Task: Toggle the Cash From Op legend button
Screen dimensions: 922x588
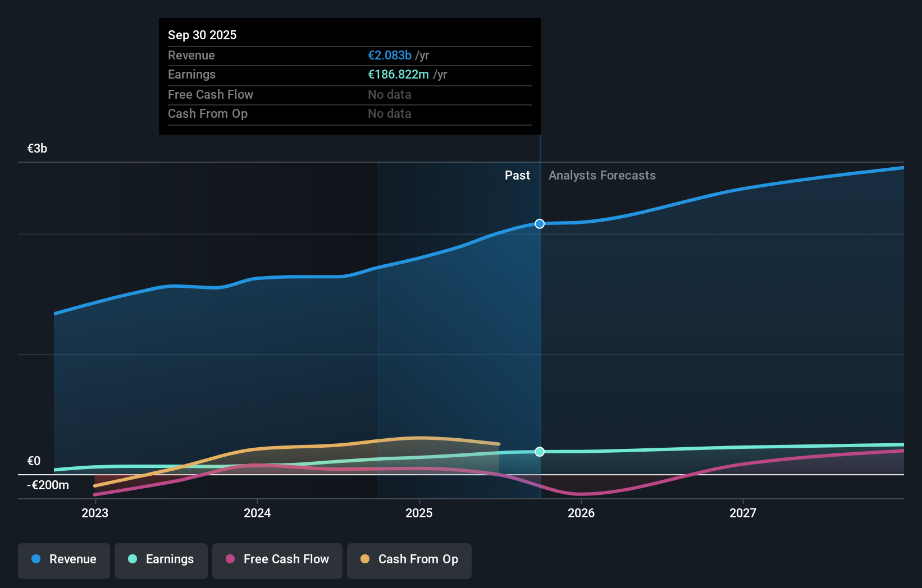Action: tap(409, 561)
